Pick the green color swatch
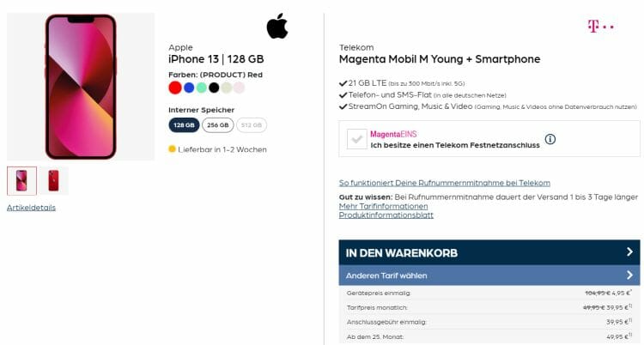This screenshot has width=644, height=345. [x=201, y=88]
